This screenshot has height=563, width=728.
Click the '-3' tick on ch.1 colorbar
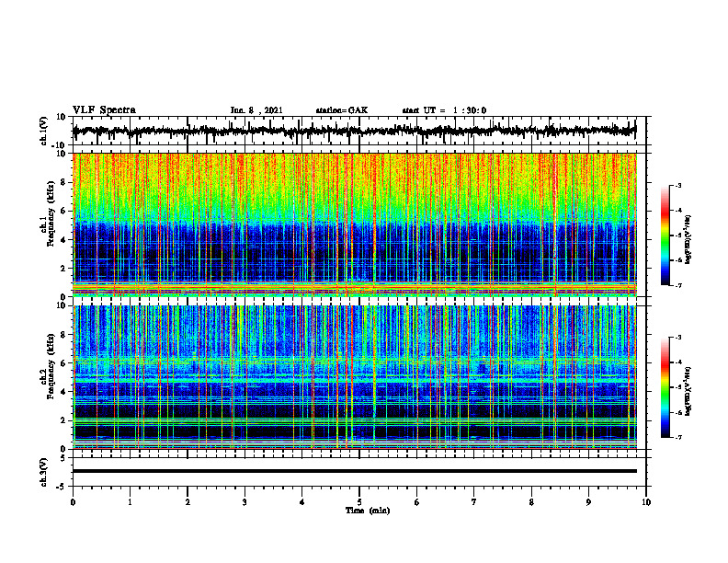pos(678,186)
